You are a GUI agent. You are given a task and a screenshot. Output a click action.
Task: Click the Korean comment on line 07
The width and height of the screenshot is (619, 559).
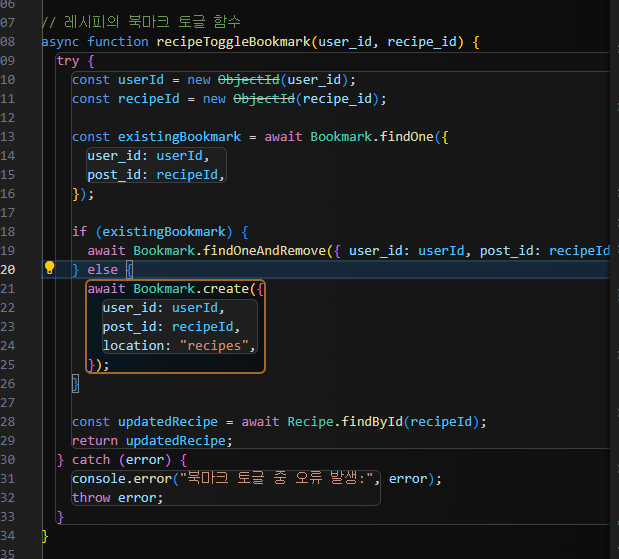141,23
